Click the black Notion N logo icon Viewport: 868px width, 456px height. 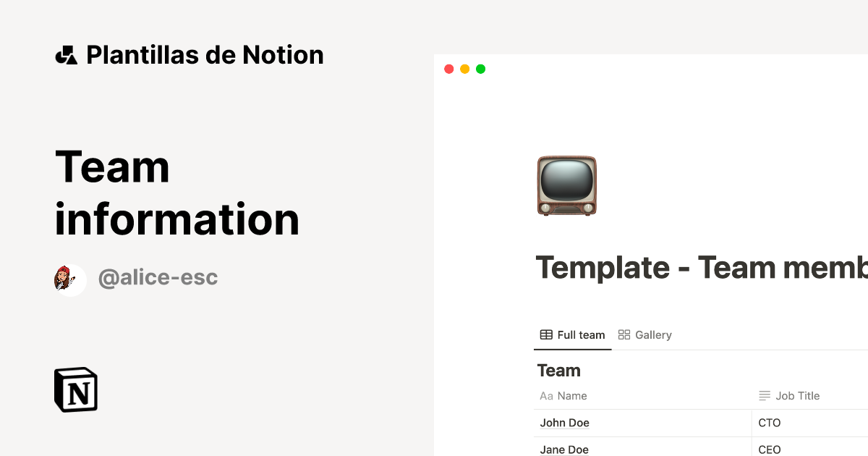click(75, 389)
